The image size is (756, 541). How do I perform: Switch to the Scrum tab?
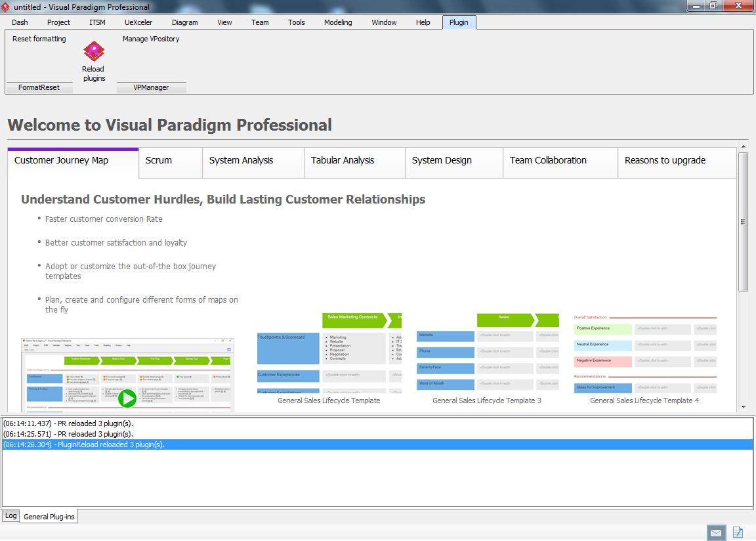(x=171, y=162)
